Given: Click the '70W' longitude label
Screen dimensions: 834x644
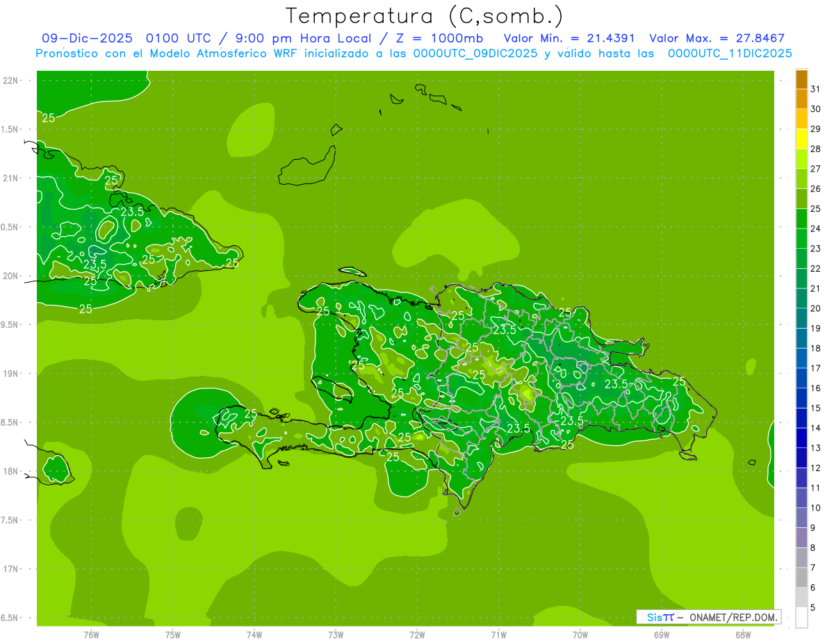Looking at the screenshot, I should click(580, 635).
